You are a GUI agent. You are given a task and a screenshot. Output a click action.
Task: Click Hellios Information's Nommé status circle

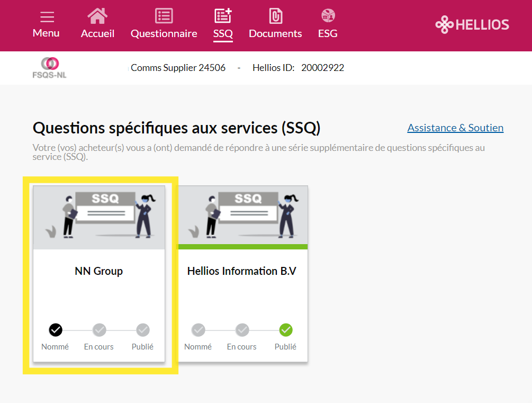click(199, 330)
